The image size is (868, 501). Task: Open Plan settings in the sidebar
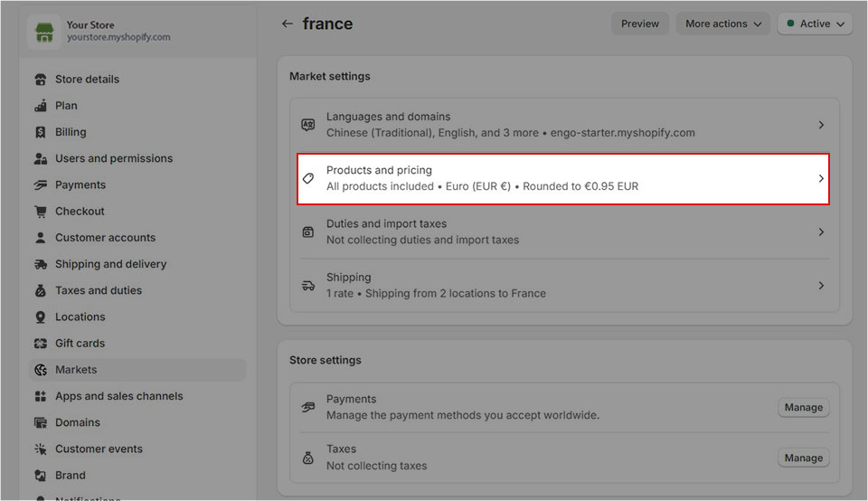point(137,106)
